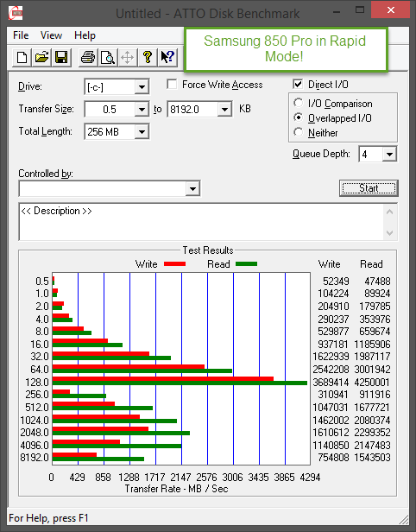
Task: Click the New document toolbar icon
Action: pyautogui.click(x=22, y=57)
